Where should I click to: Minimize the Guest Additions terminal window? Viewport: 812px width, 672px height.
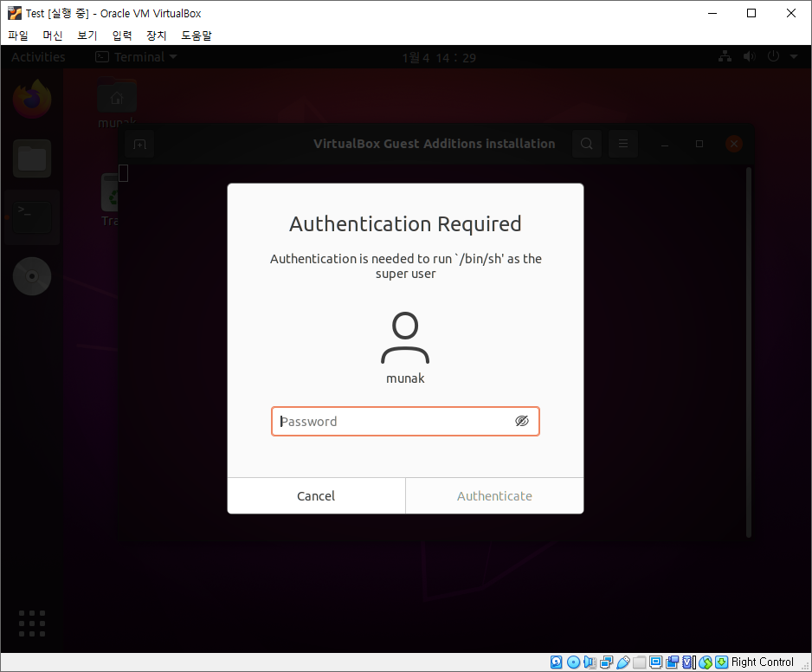pos(665,144)
